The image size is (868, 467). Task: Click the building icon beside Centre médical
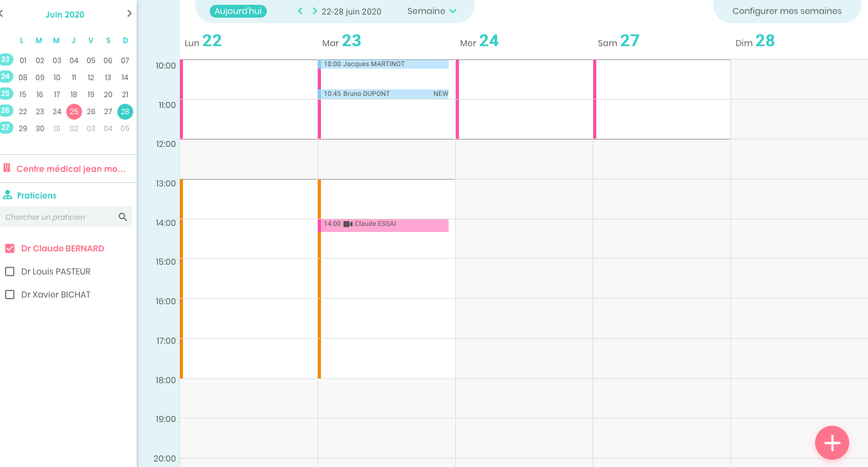click(7, 168)
